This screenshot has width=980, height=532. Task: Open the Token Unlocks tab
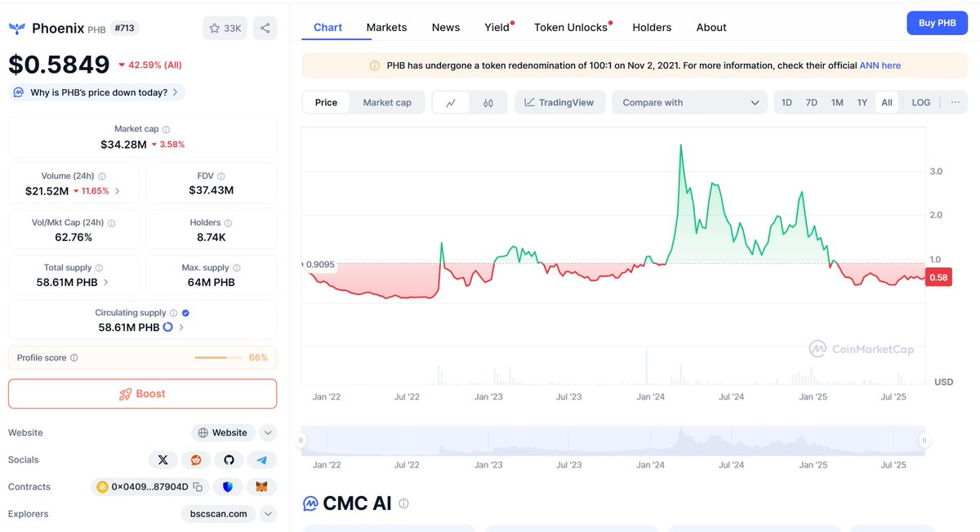[572, 27]
